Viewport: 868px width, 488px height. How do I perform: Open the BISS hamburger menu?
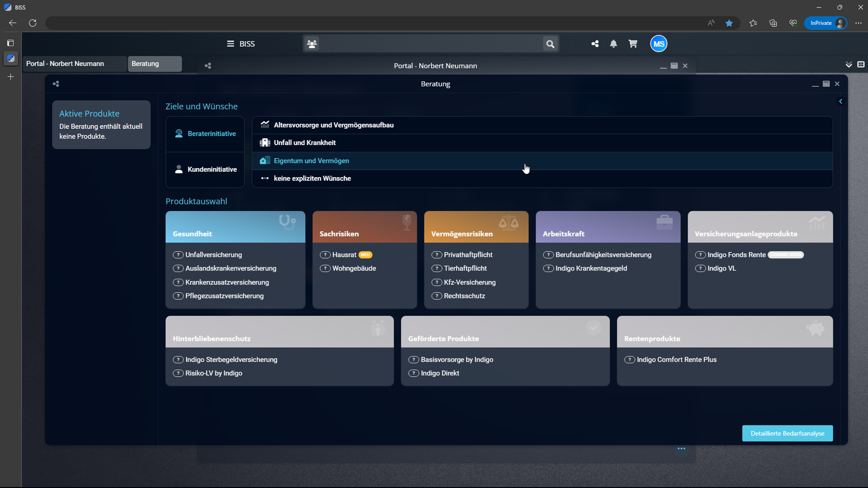coord(231,44)
